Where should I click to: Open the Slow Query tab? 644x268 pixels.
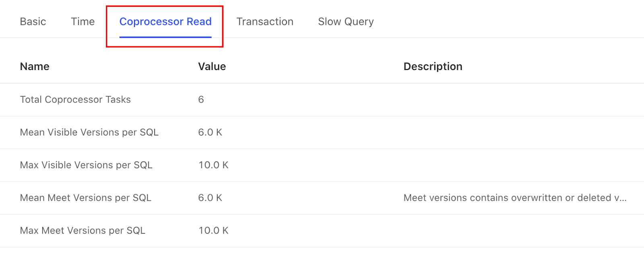(x=345, y=22)
